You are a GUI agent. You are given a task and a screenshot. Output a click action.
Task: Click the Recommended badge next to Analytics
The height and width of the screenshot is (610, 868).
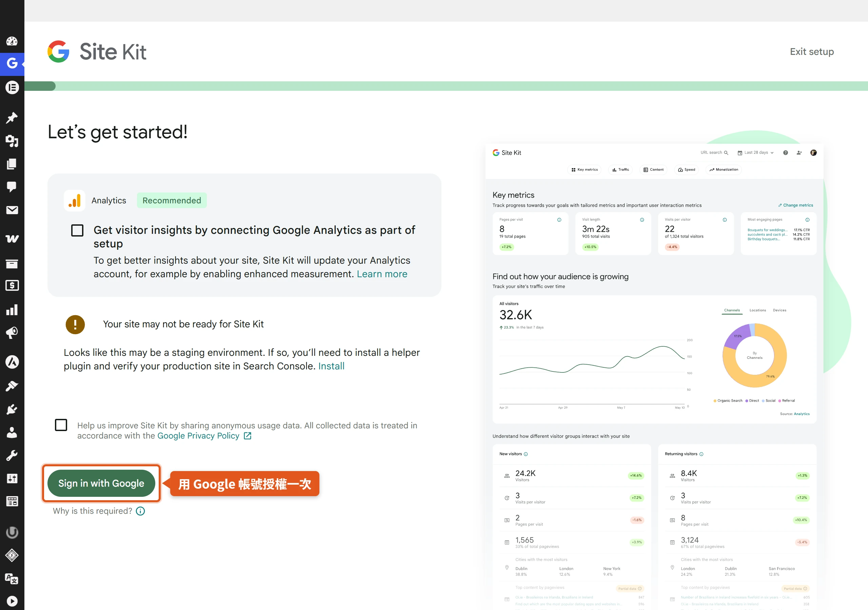click(172, 200)
